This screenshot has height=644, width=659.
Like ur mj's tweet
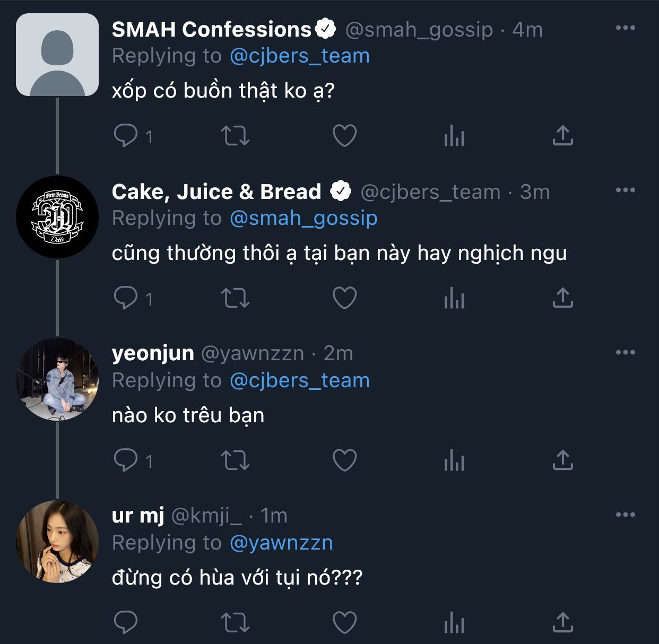click(344, 623)
